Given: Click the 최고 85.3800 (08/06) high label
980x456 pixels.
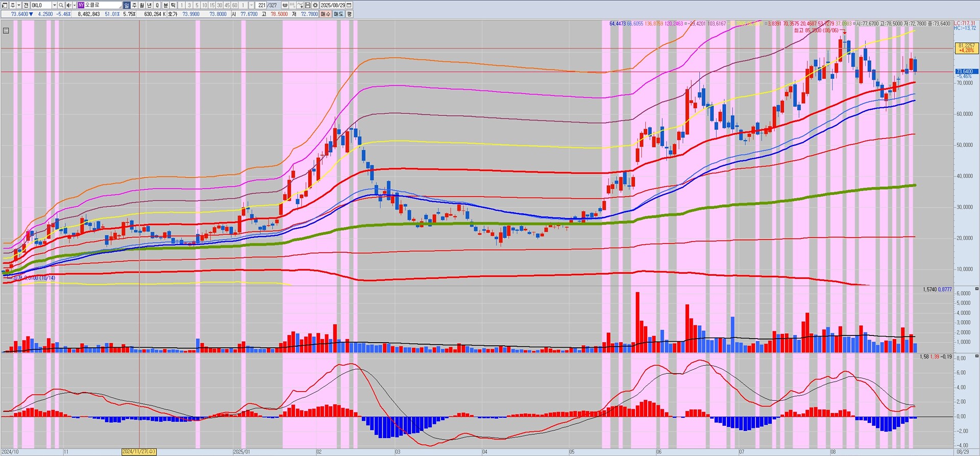Looking at the screenshot, I should click(816, 31).
